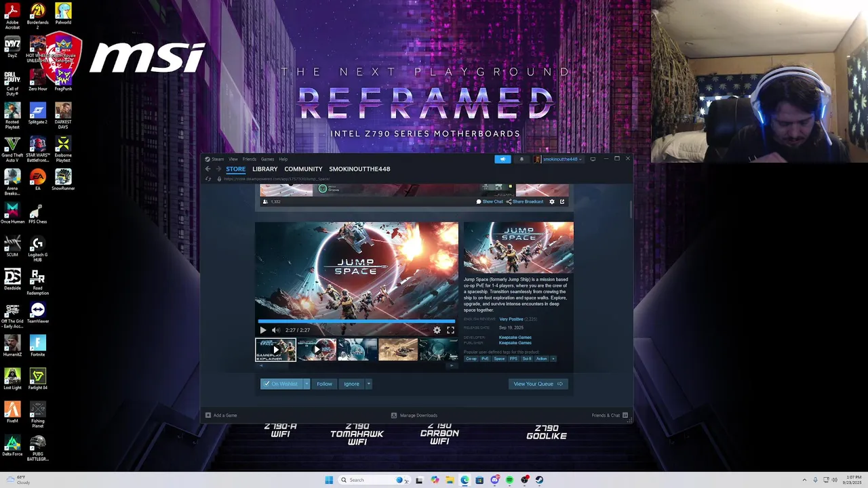Screen dimensions: 868x488
Task: Click Show Chat on the broadcast
Action: tap(490, 201)
